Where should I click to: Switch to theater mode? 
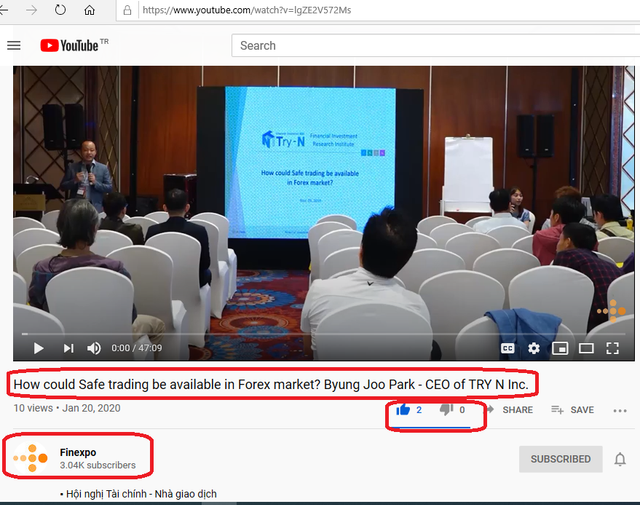[x=586, y=348]
